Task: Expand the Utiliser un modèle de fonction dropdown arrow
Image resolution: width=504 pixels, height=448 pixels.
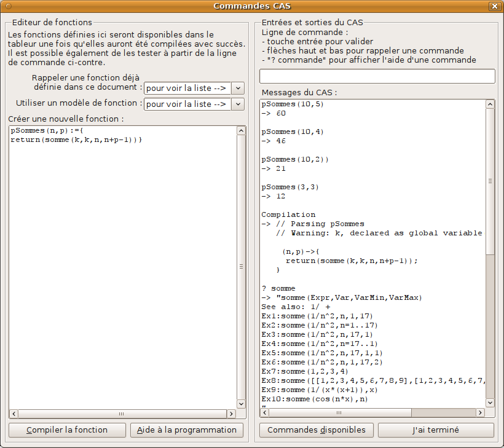Action: (x=238, y=104)
